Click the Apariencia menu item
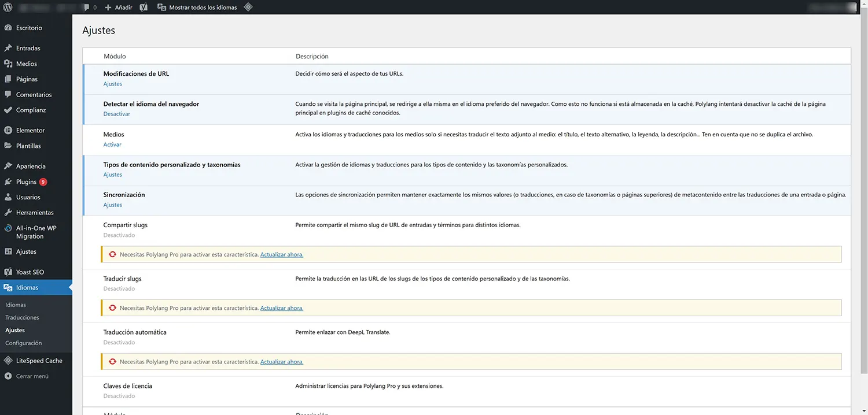 [x=31, y=166]
